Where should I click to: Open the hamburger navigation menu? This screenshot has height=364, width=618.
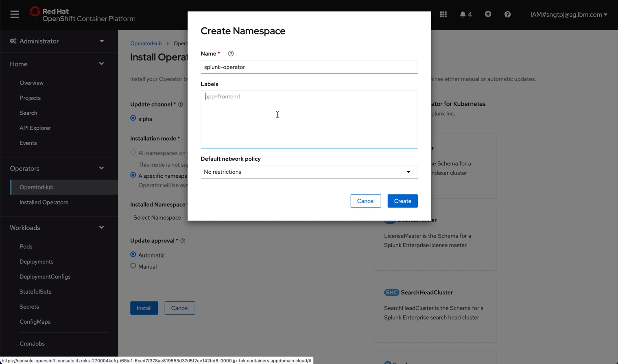point(15,15)
